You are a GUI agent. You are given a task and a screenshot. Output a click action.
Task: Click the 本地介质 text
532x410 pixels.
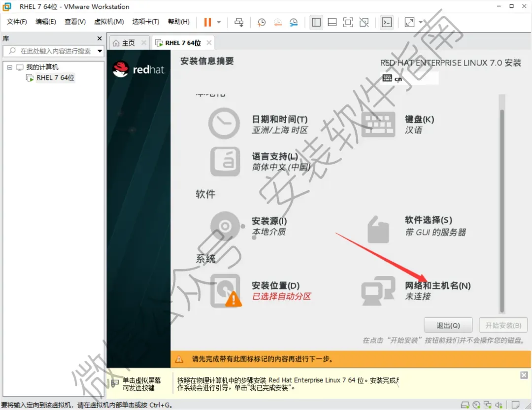[x=269, y=232]
